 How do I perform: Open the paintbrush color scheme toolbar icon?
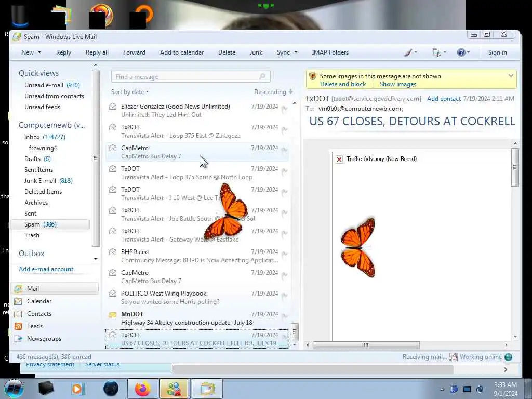coord(408,52)
